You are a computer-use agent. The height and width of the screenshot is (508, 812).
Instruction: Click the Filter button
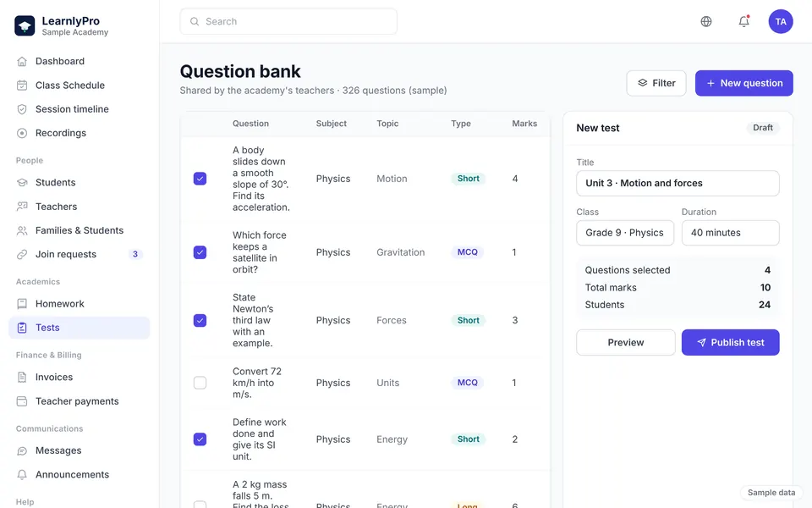tap(656, 83)
